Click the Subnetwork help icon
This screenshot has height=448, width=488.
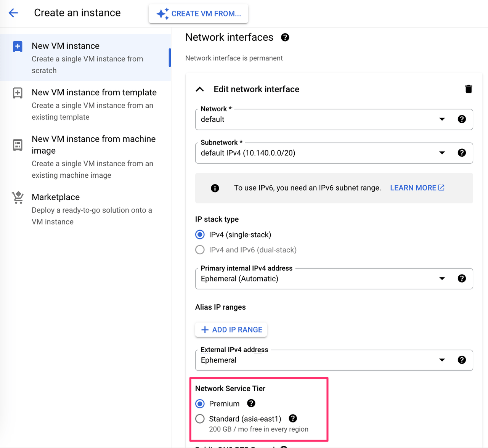click(x=462, y=153)
